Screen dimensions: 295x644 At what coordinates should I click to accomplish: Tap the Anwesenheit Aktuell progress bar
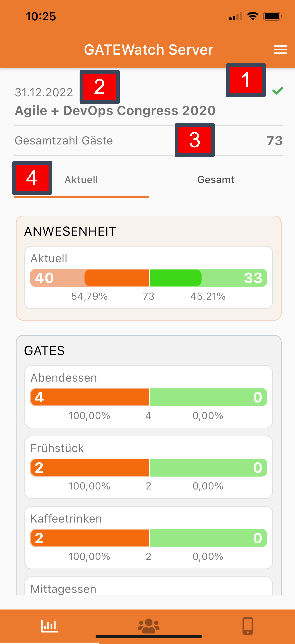pyautogui.click(x=148, y=278)
